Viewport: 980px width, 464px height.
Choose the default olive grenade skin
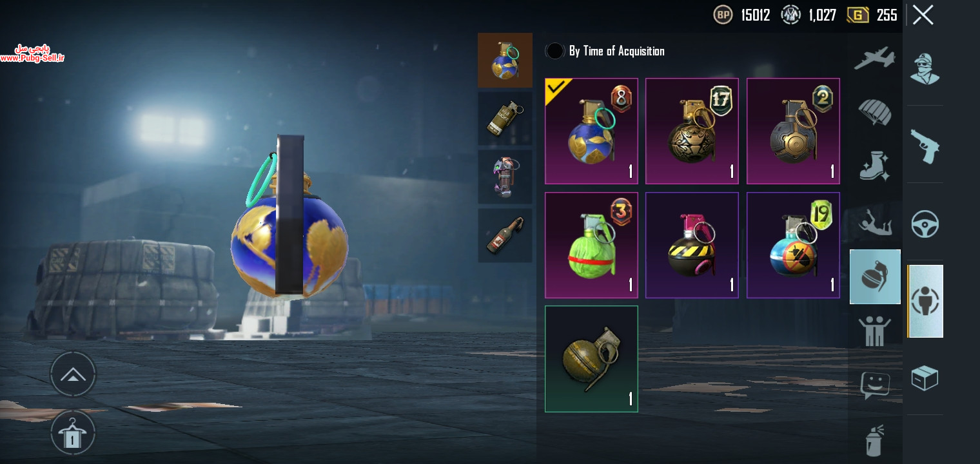point(591,359)
